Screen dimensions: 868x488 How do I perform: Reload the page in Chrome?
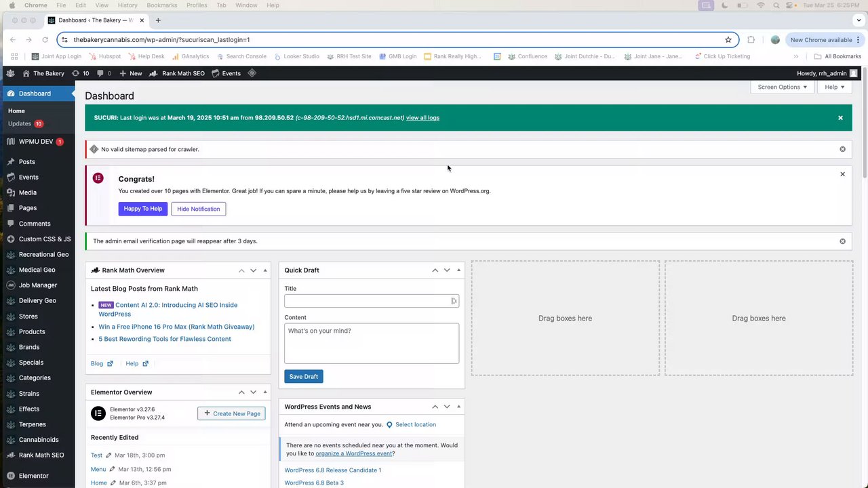pyautogui.click(x=45, y=40)
